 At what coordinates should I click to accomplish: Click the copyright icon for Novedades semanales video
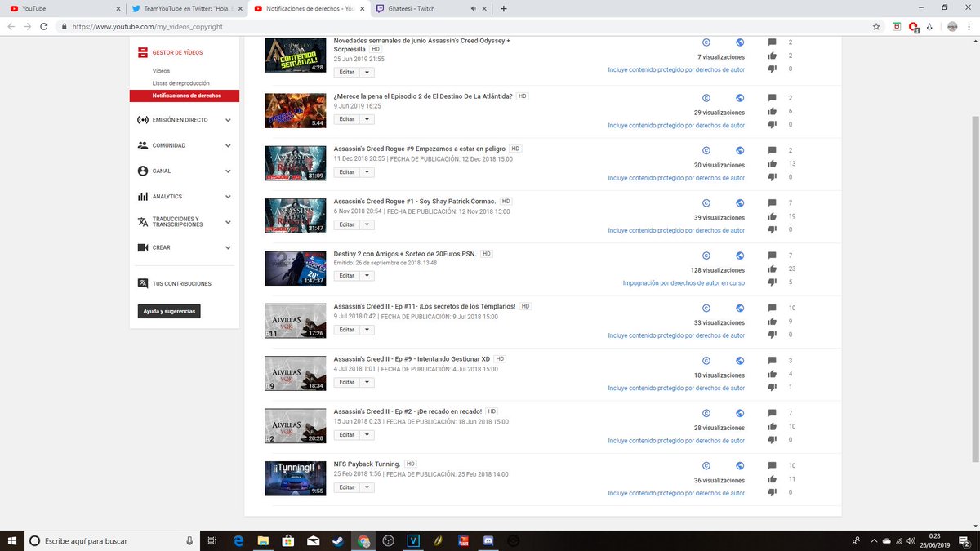tap(706, 42)
